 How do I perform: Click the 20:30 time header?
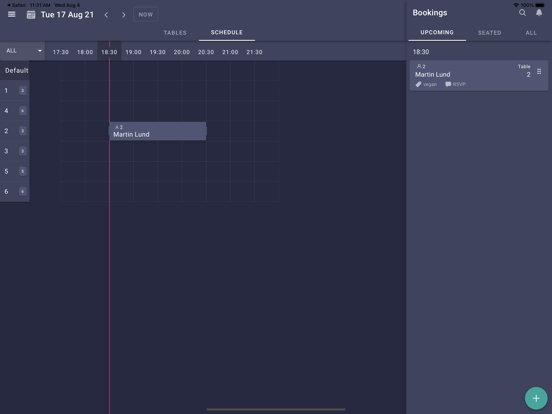point(206,52)
